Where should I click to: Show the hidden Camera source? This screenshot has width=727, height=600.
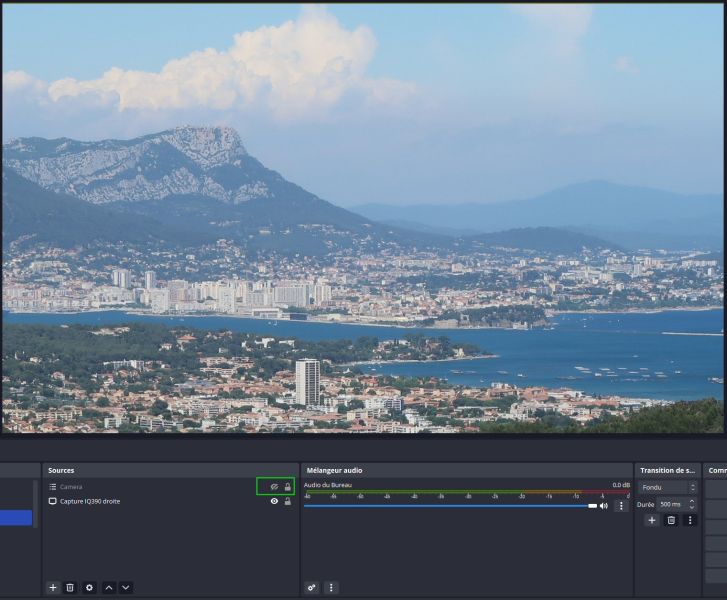[274, 487]
